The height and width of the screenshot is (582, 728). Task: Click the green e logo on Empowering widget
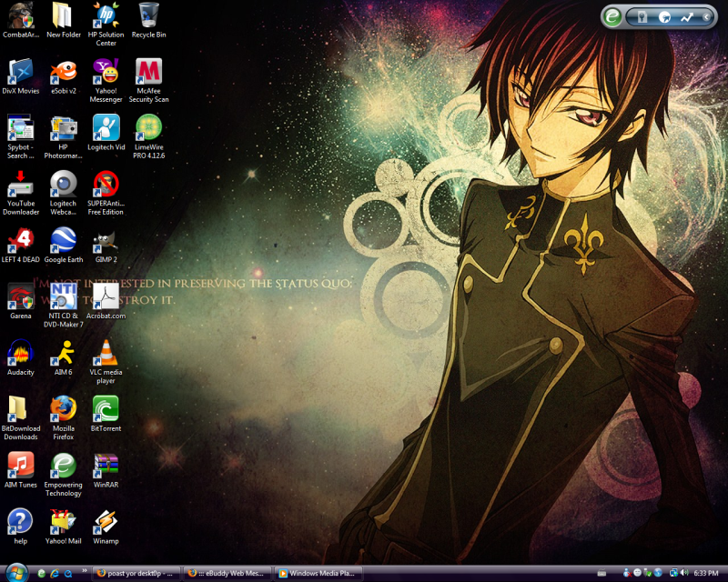613,16
